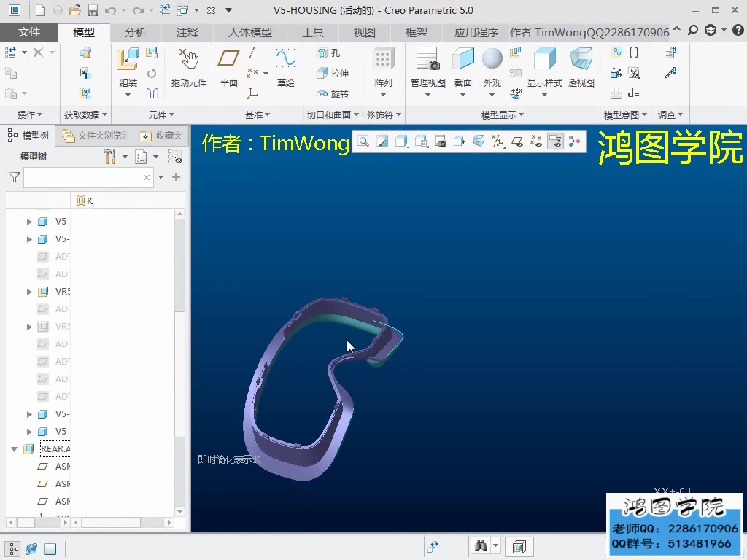
Task: Collapse the REAR.A assembly node
Action: [15, 449]
